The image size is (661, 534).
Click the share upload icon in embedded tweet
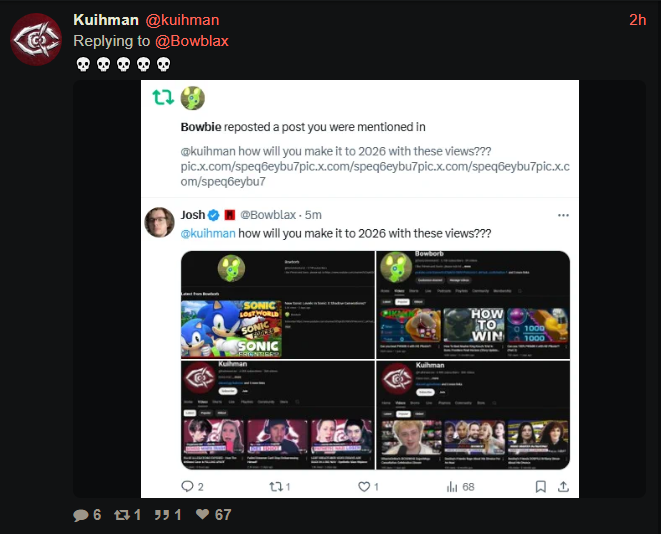(x=563, y=487)
